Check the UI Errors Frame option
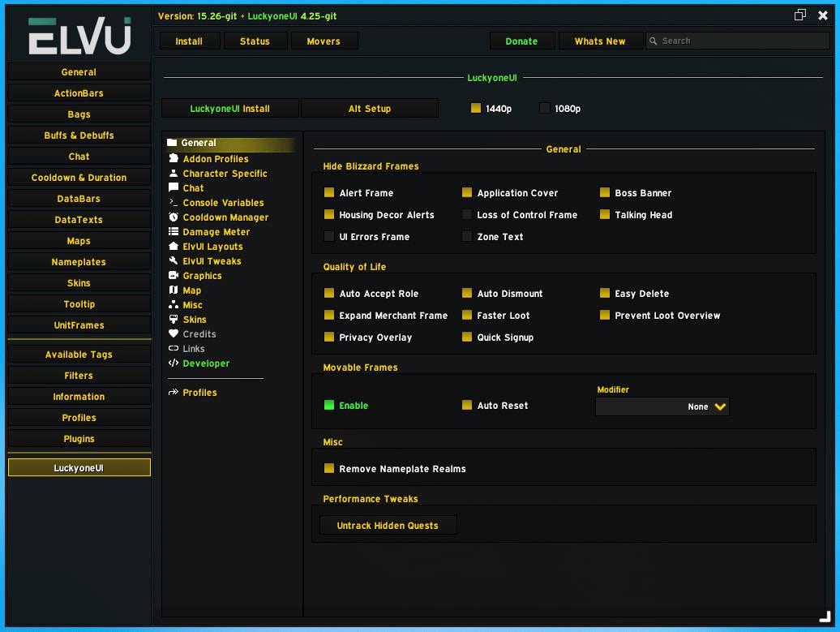Screen dimensions: 840x632 tap(329, 236)
